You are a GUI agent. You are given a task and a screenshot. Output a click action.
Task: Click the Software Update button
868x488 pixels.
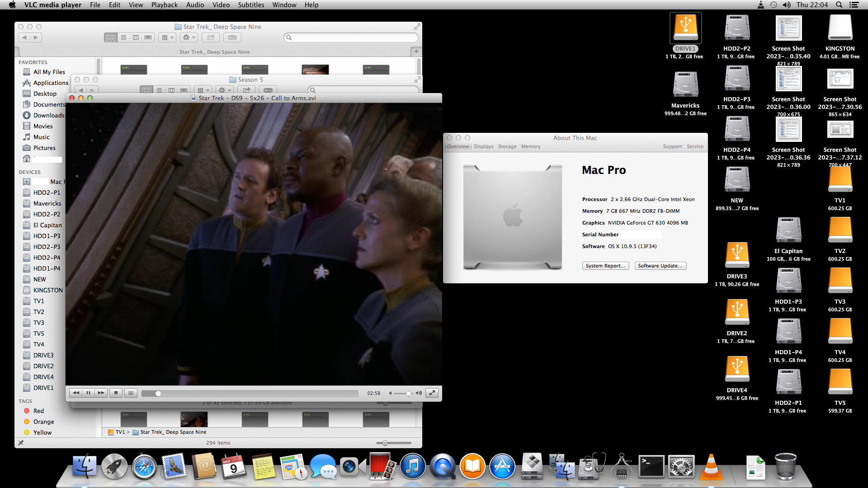tap(660, 266)
